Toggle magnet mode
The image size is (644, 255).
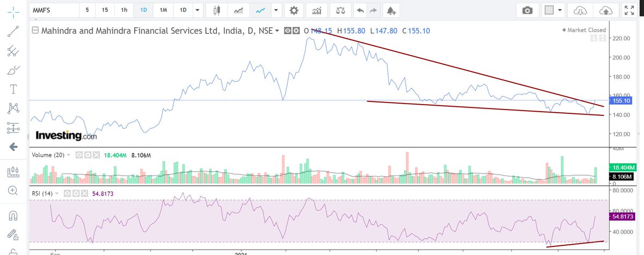point(13,215)
